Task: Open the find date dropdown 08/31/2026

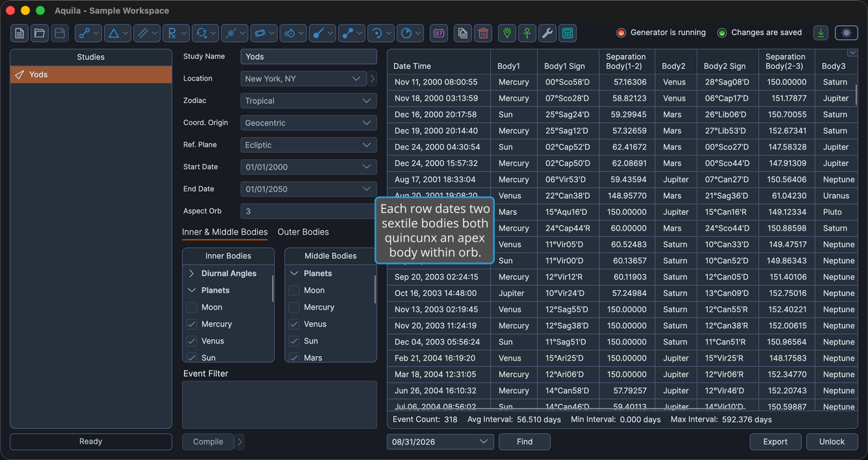Action: [x=440, y=442]
